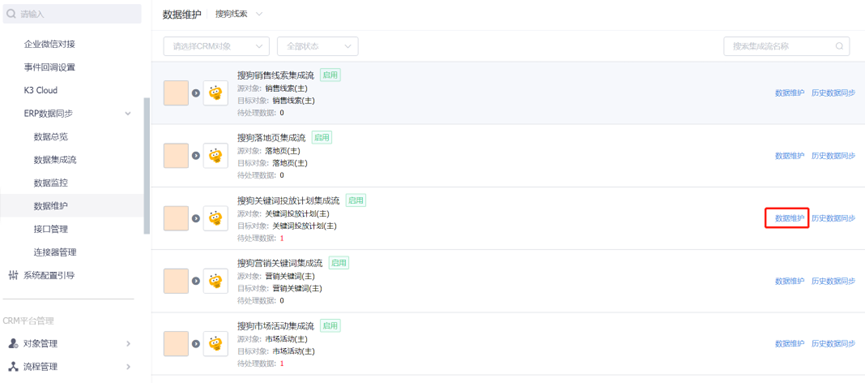Click 历史数据同步 link for 搜狗关键词投放计划集成流
Screen dimensions: 865x383
(833, 219)
